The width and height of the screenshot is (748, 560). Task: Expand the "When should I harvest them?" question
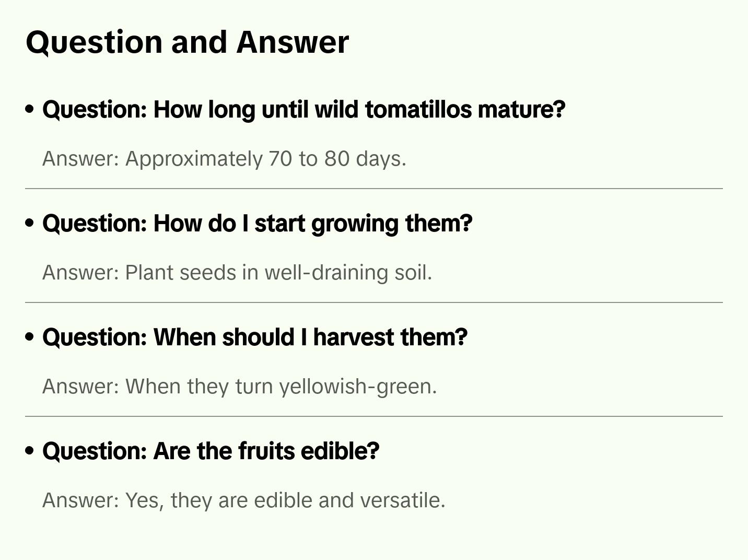point(254,337)
